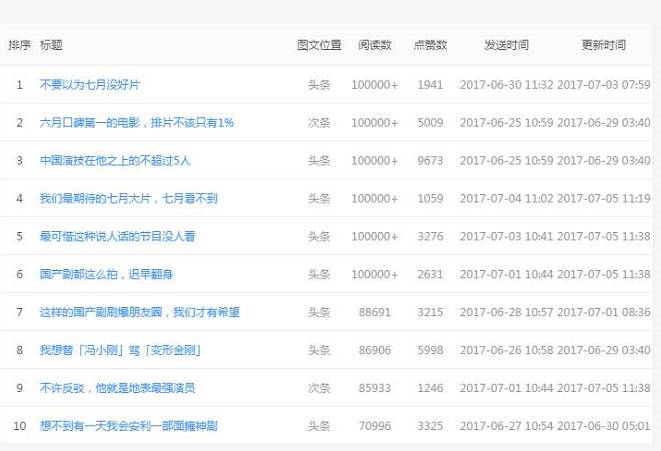Open article '最可惜这种说人话的节目没人看'
Screen dimensions: 661x451
pyautogui.click(x=117, y=236)
